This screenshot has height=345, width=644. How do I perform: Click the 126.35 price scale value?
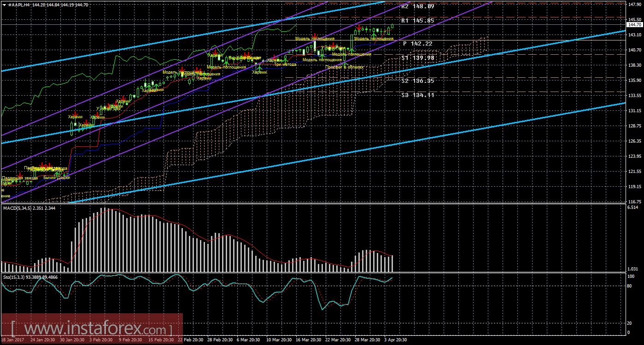tap(635, 141)
